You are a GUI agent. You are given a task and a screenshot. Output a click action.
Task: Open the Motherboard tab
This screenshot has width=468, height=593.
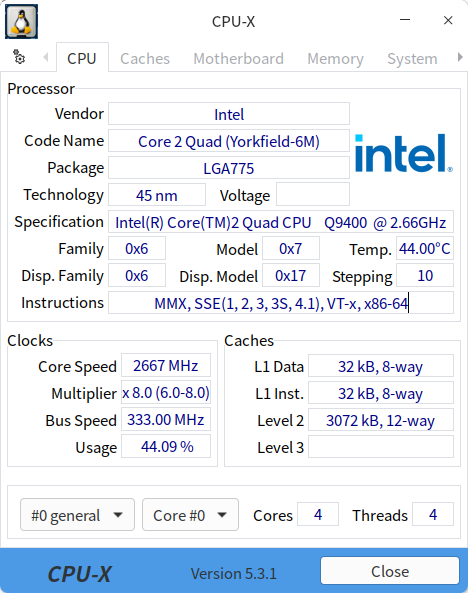coord(238,59)
